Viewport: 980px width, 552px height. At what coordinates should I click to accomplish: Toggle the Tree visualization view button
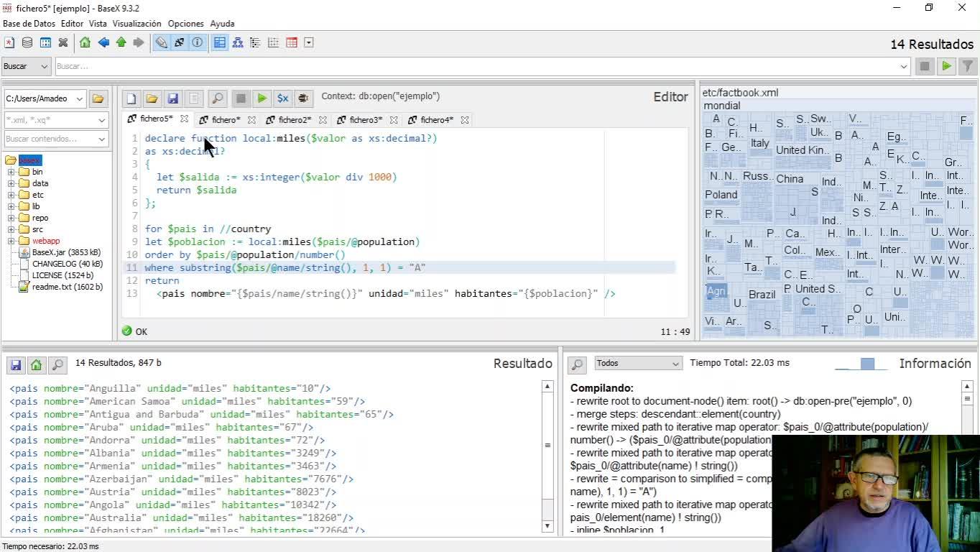pos(238,42)
